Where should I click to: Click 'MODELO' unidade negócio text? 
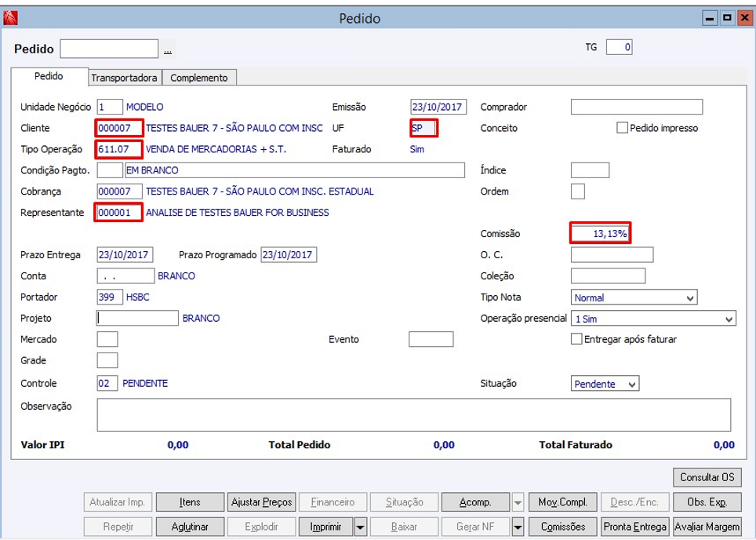pyautogui.click(x=144, y=107)
